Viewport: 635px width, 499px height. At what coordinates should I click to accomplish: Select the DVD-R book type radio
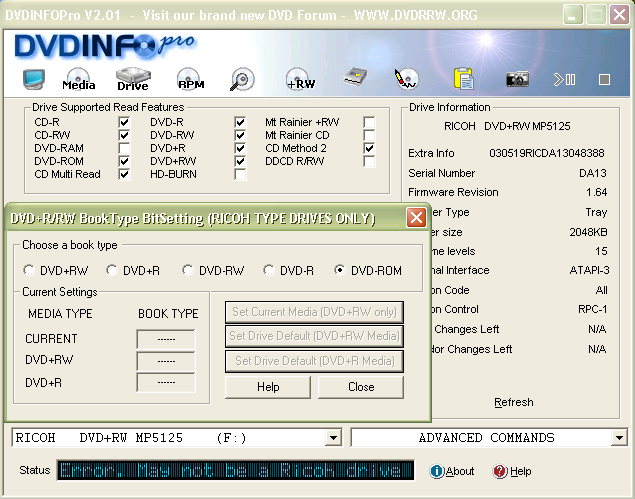268,270
